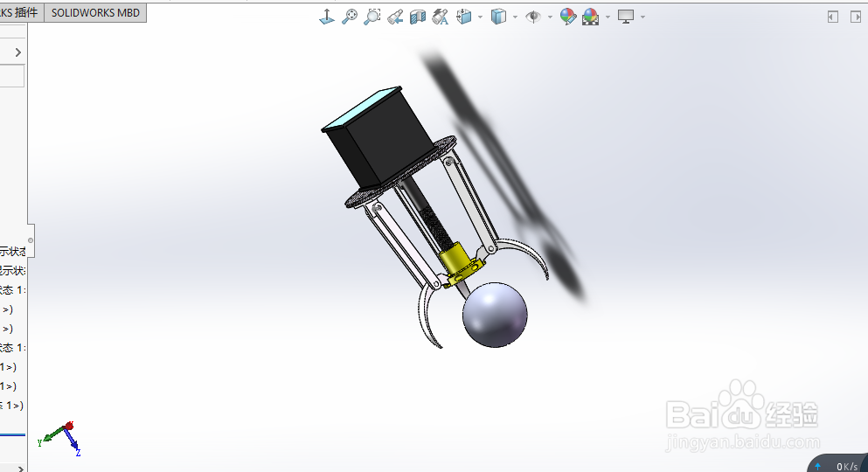Open the View Orientation cube icon

coord(464,17)
